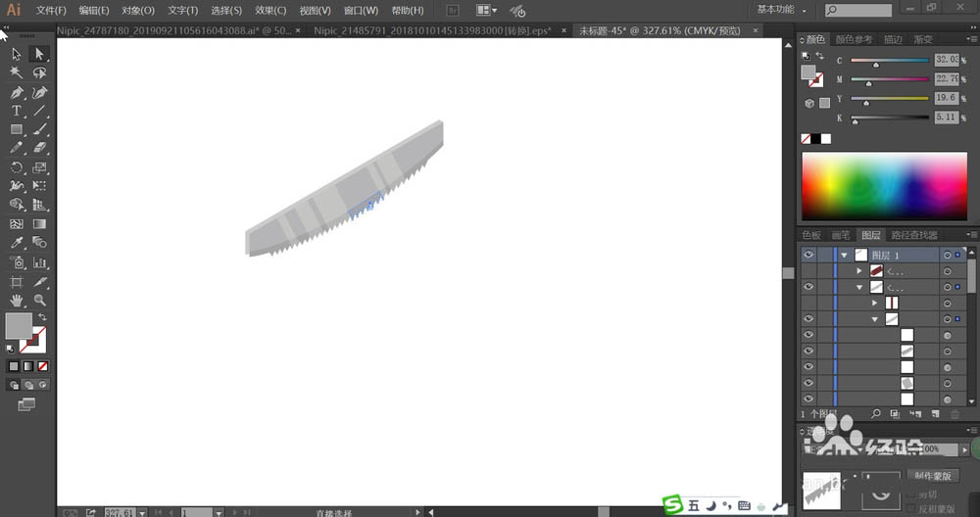
Task: Select the Direct Selection tool
Action: tap(39, 54)
